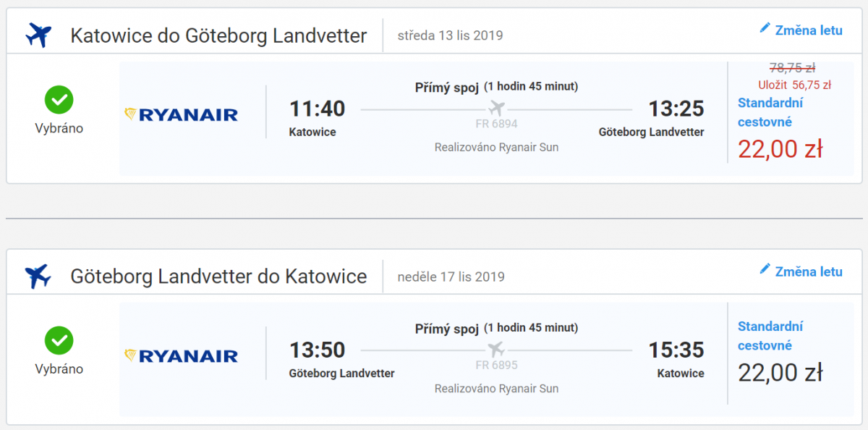Click the small plane icon above FR 6894

(496, 109)
